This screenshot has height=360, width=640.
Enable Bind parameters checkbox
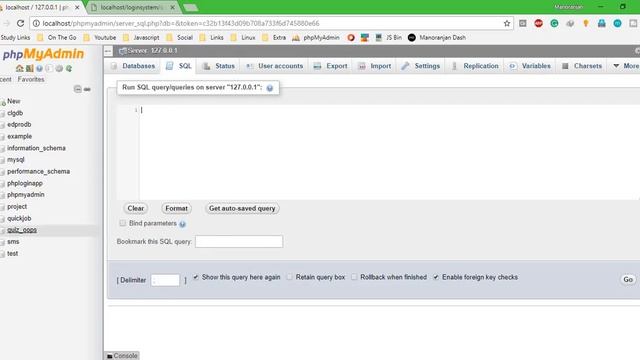point(122,223)
